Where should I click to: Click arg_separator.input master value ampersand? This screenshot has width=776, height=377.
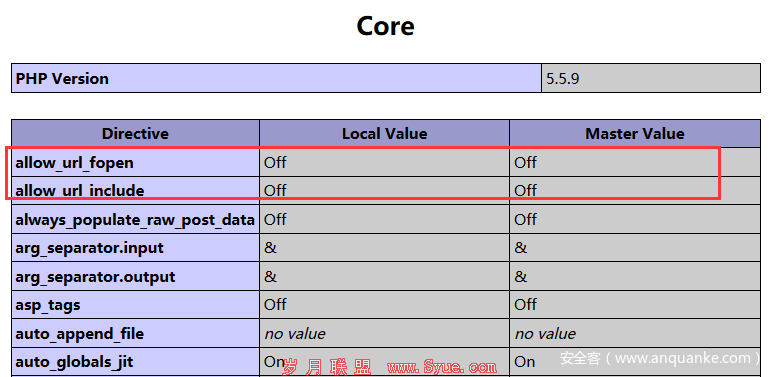(x=521, y=248)
